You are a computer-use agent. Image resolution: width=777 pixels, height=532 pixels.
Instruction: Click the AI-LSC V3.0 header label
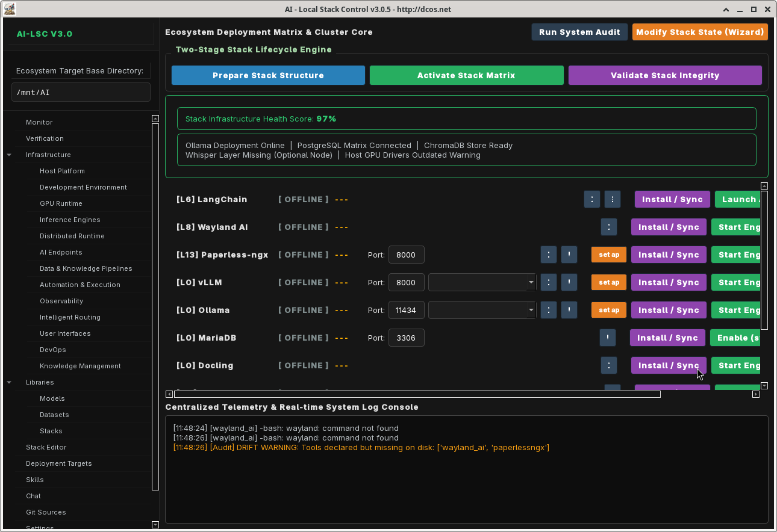[x=45, y=34]
